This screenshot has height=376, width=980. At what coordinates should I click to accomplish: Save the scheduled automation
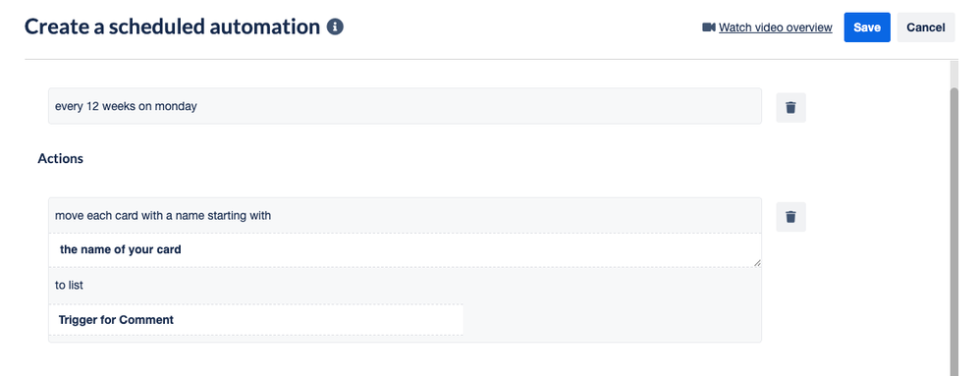coord(867,27)
